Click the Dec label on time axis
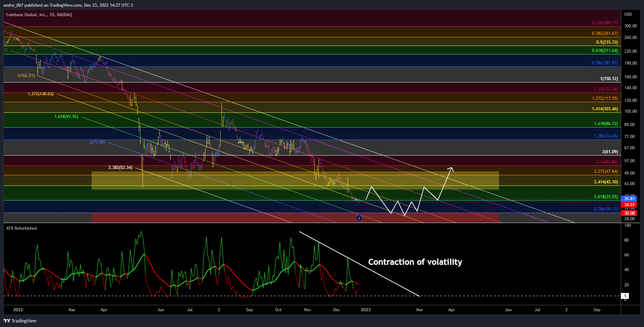 [336, 310]
